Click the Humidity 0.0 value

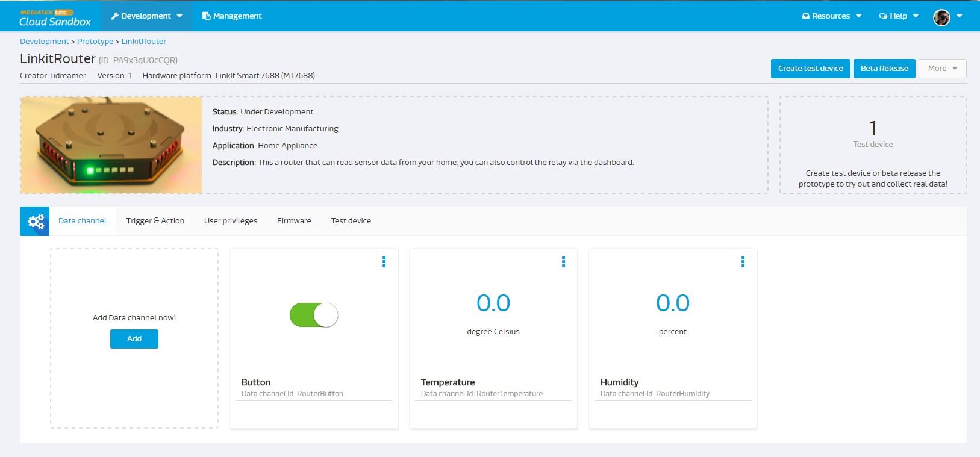coord(673,303)
